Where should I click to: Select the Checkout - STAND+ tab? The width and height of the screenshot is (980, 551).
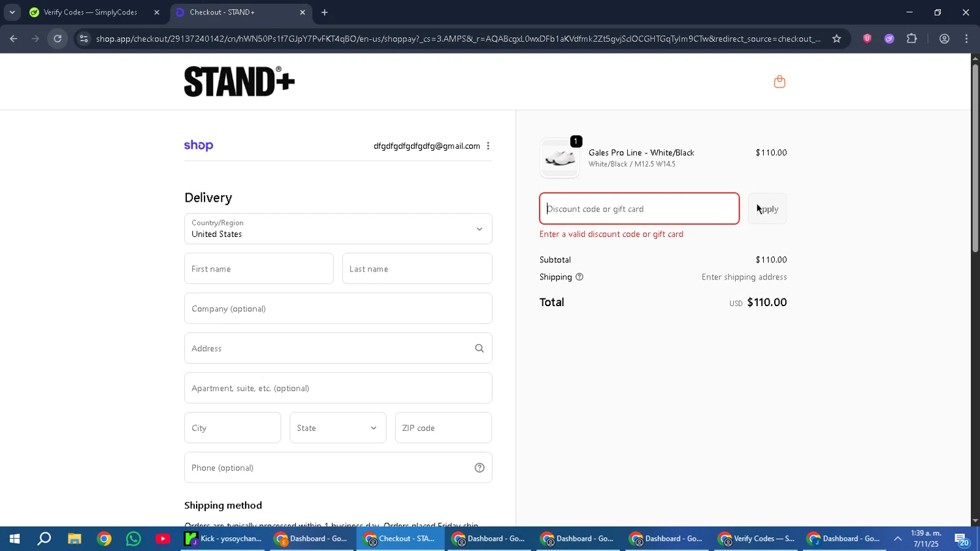tap(240, 12)
